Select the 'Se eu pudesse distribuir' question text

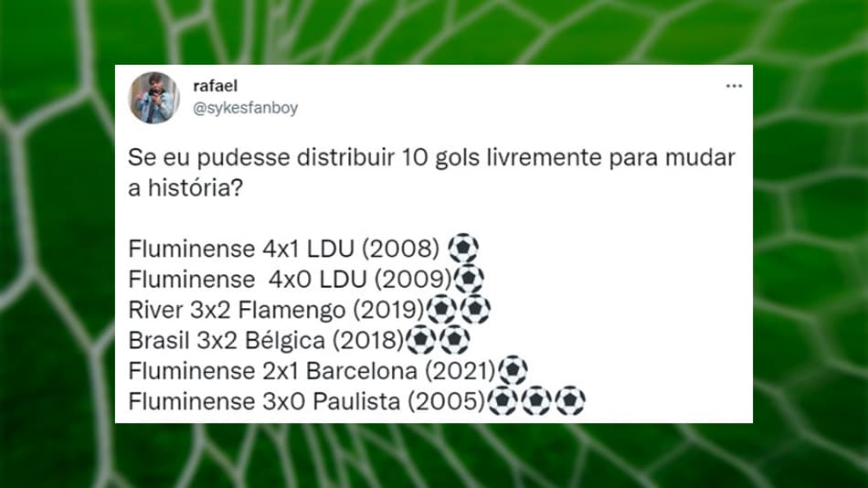point(432,173)
